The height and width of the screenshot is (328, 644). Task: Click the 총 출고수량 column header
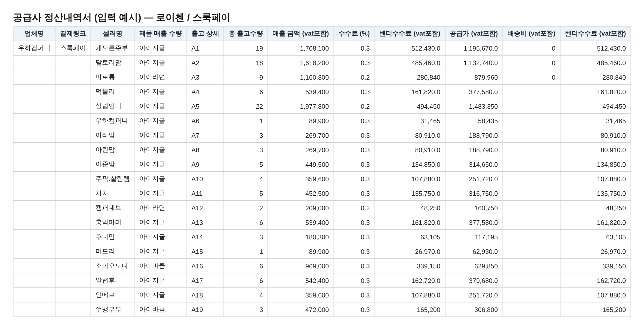(246, 34)
